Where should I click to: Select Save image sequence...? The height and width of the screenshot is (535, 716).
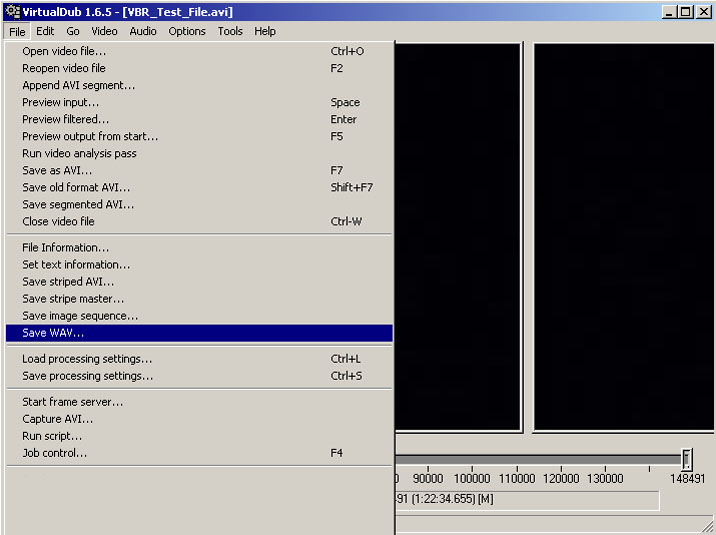pos(199,316)
